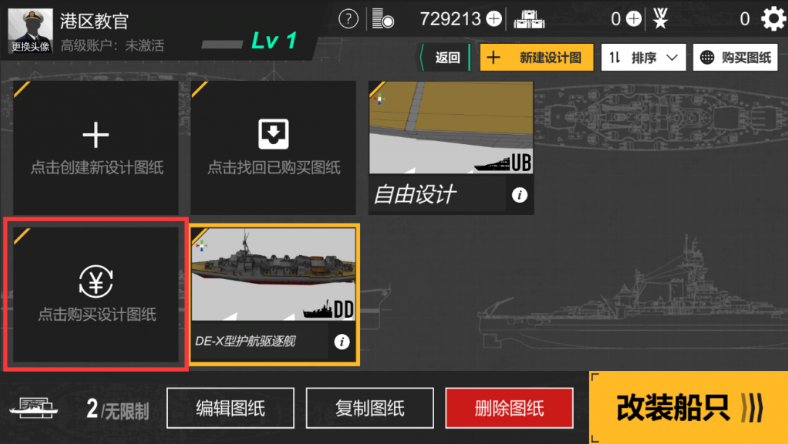Select the 自由设计 blueprint thumbnail
The width and height of the screenshot is (788, 444).
[x=451, y=128]
